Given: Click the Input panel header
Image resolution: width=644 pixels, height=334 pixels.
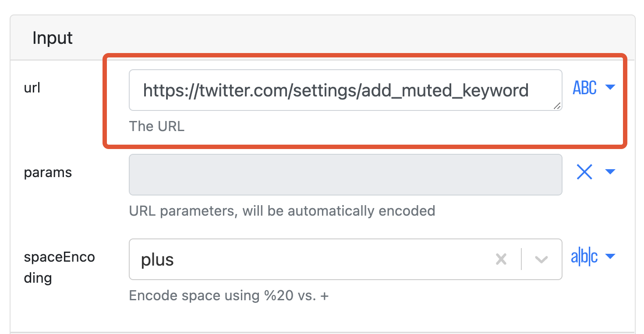Looking at the screenshot, I should point(53,38).
